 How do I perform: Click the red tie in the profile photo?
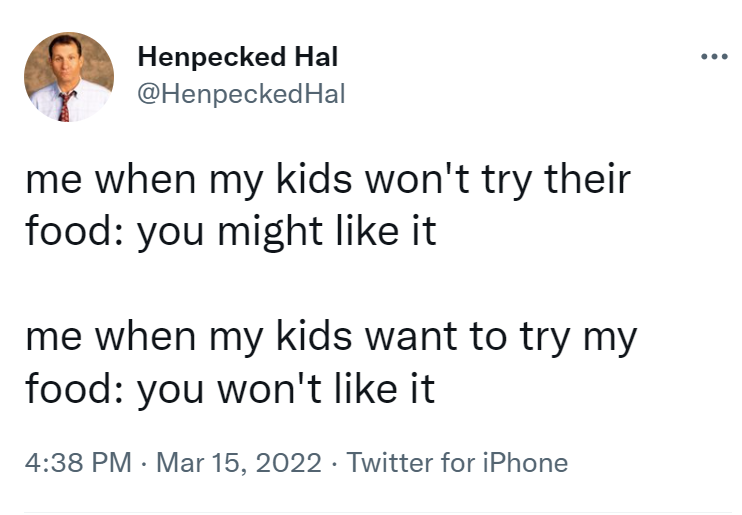pos(66,106)
